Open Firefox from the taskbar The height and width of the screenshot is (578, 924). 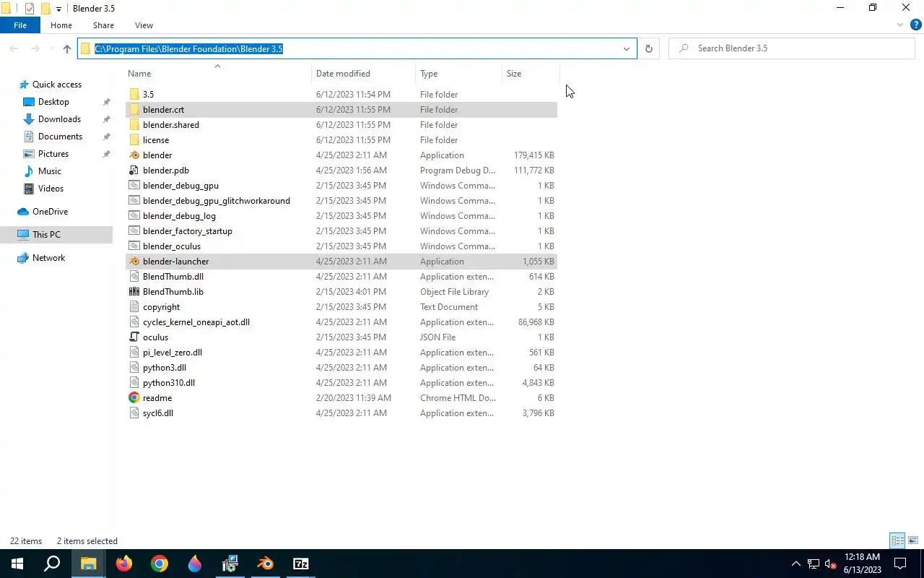(x=124, y=564)
